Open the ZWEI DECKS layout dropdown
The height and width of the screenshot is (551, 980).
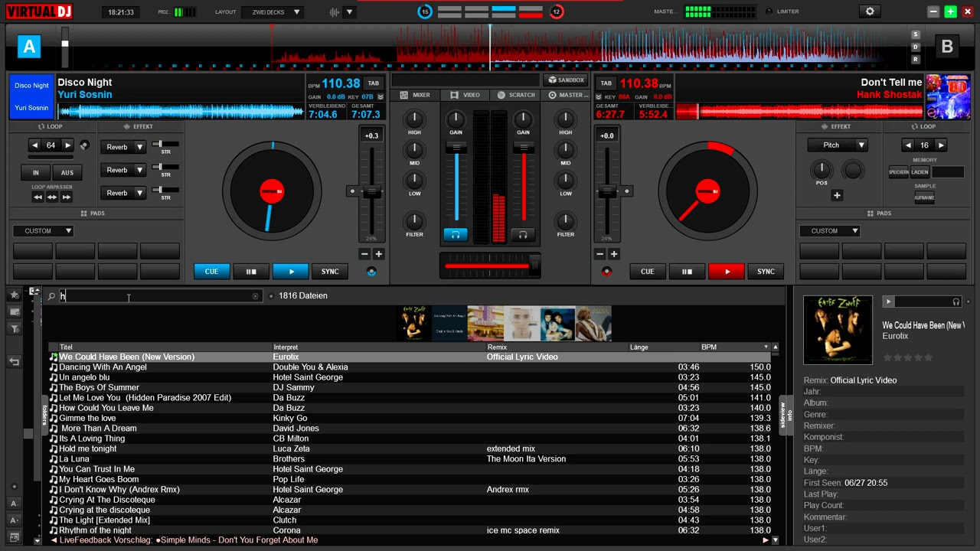[x=273, y=12]
